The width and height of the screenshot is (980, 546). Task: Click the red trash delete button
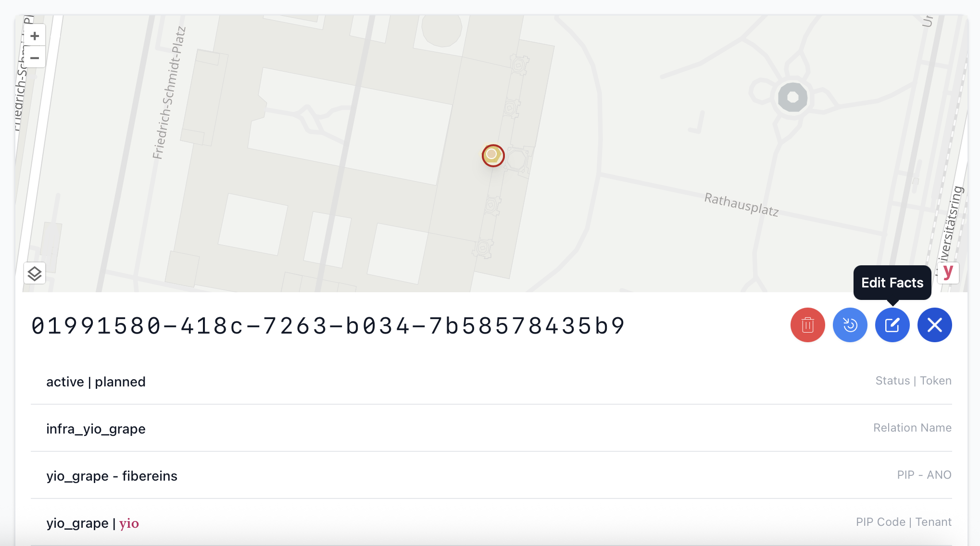807,325
